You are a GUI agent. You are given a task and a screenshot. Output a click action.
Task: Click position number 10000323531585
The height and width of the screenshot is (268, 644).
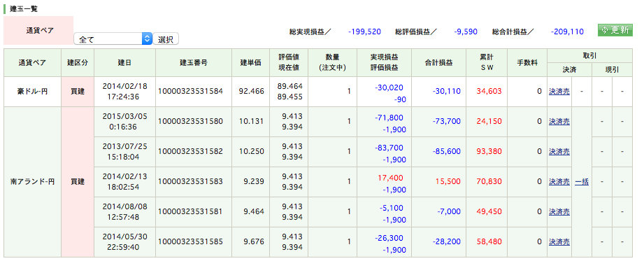click(191, 241)
